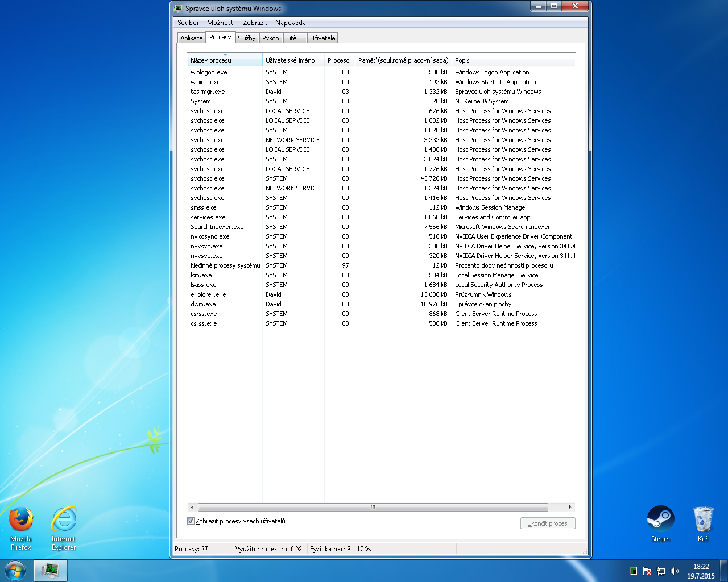Screen dimensions: 728x582
Task: Open the Zobrazit menu
Action: (255, 23)
